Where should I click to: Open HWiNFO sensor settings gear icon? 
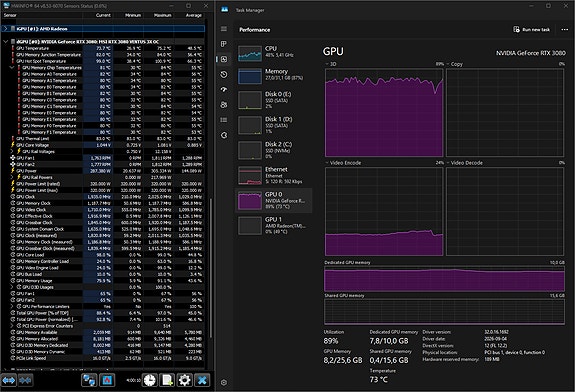pos(184,380)
